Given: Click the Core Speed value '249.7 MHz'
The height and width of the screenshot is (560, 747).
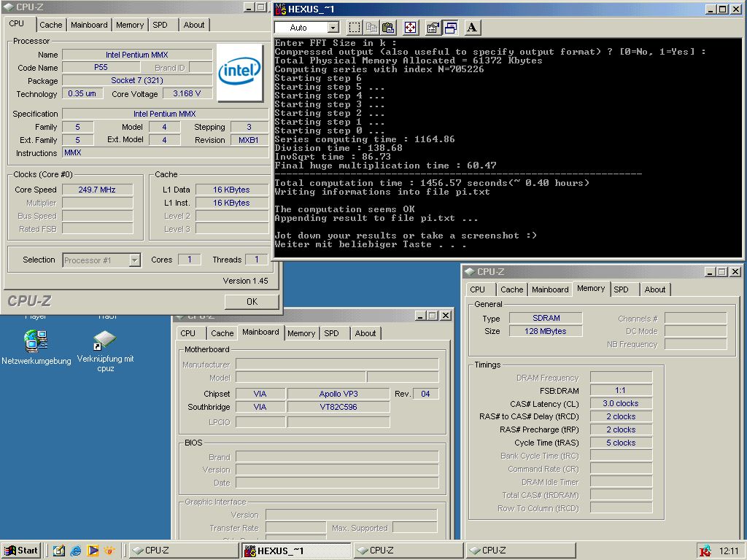Looking at the screenshot, I should click(97, 190).
